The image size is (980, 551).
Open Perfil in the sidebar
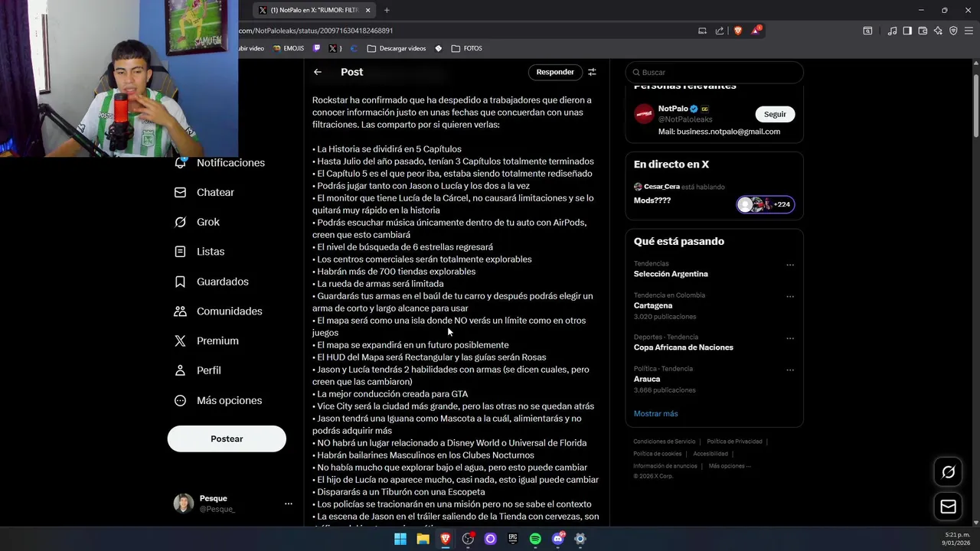click(198, 370)
